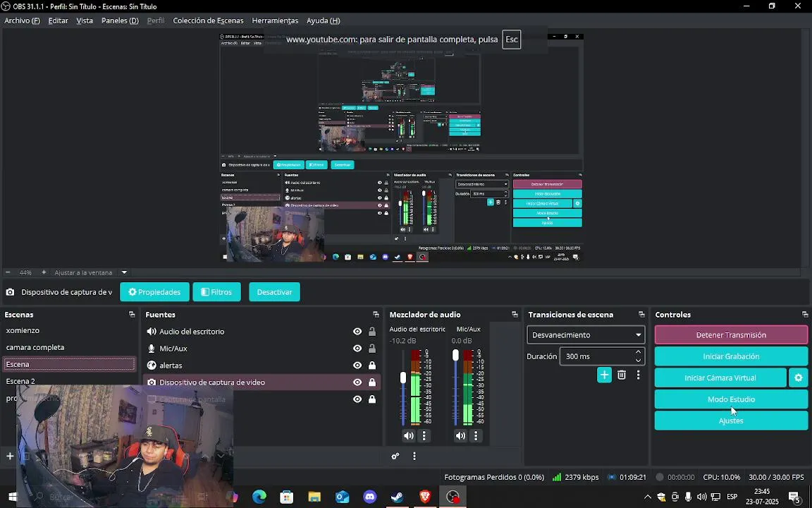812x508 pixels.
Task: Toggle visibility of Captura de pantalla source
Action: 357,399
